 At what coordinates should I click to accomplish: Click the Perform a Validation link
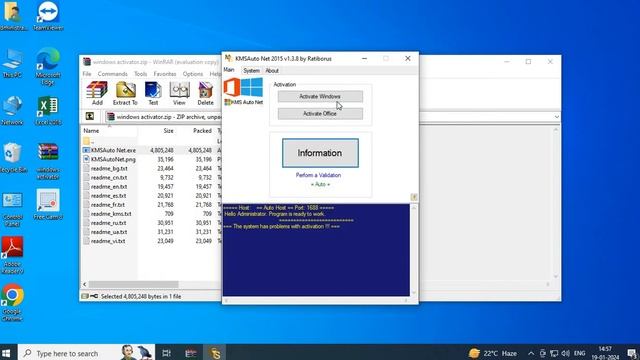pos(318,175)
